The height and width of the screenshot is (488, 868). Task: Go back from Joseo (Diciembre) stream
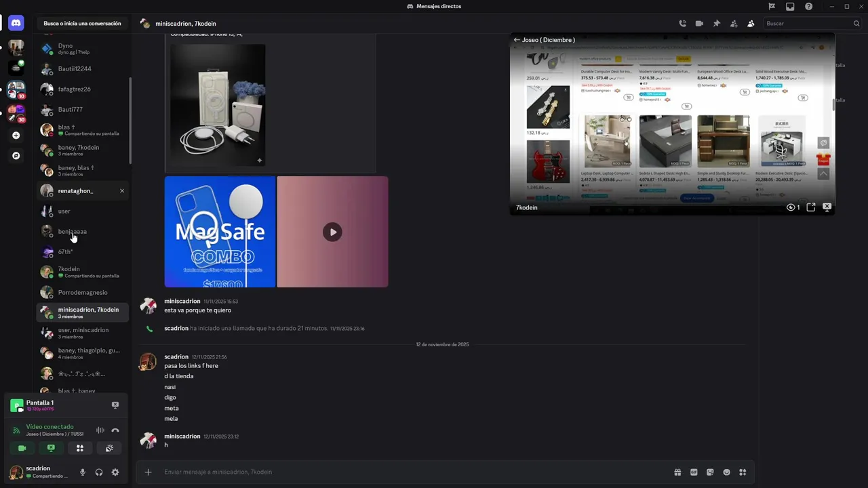517,40
